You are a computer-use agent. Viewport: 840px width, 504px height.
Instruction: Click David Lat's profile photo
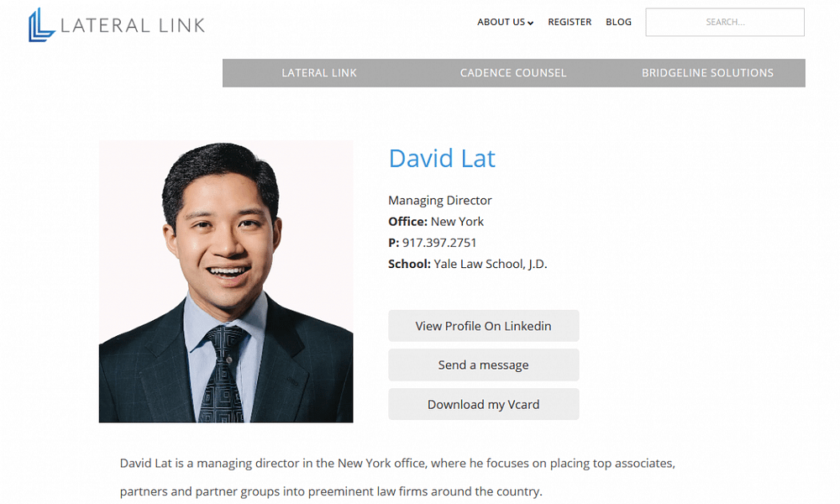(226, 281)
